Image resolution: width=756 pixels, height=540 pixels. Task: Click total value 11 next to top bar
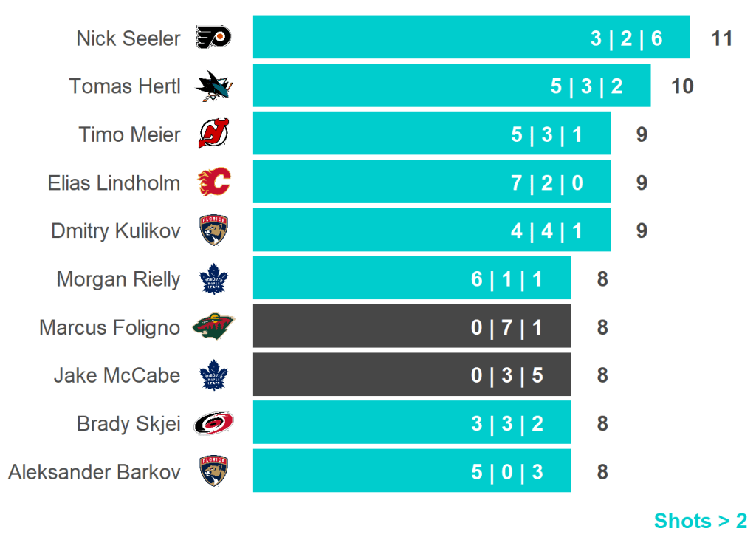721,38
